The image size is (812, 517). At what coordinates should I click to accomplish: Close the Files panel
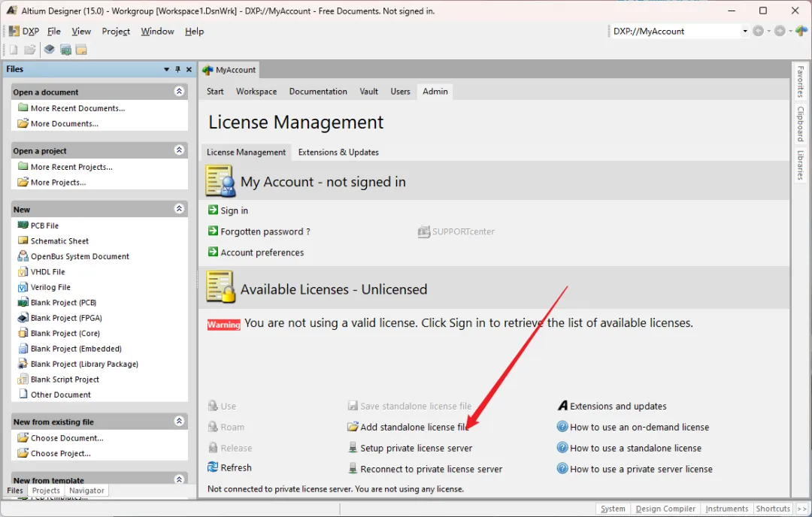tap(189, 69)
